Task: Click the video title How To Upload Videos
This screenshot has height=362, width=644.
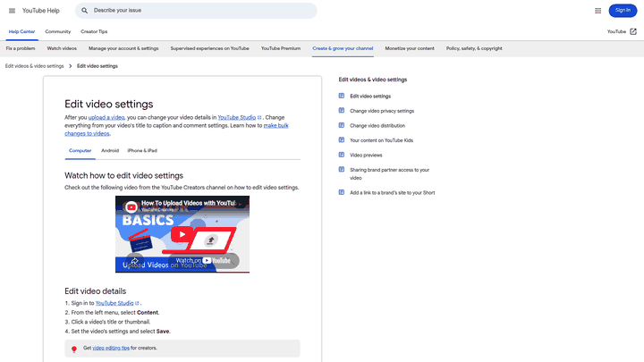Action: [189, 203]
